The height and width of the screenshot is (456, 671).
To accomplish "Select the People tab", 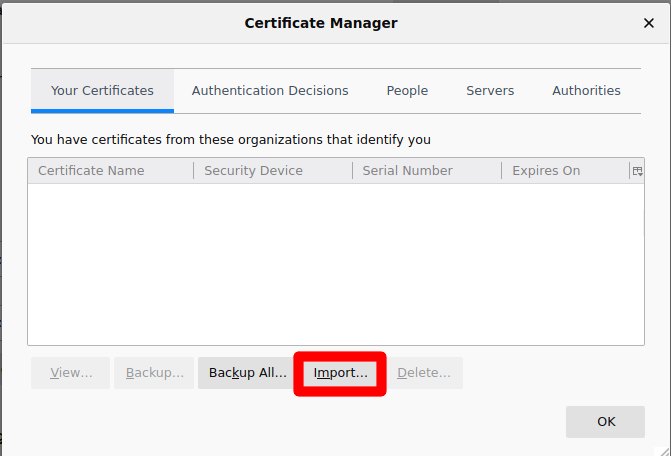I will click(407, 90).
